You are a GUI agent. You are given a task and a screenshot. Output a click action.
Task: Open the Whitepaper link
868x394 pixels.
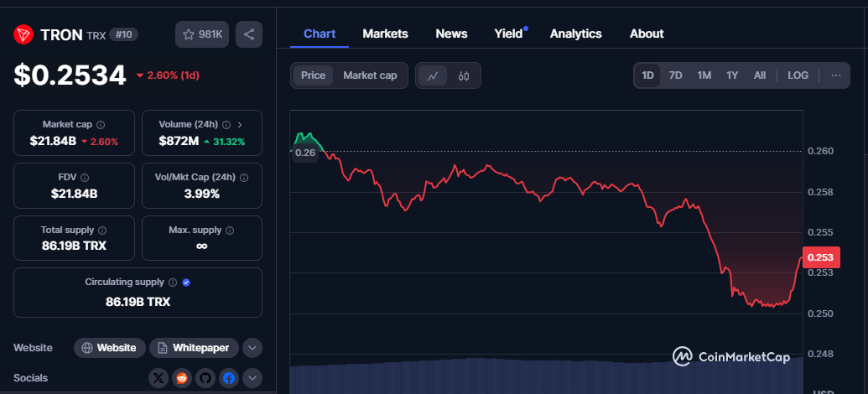pyautogui.click(x=194, y=348)
